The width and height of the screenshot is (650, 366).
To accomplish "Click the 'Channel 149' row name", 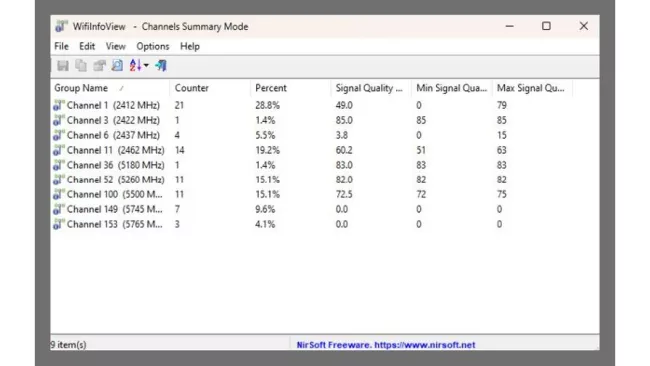I will click(115, 209).
